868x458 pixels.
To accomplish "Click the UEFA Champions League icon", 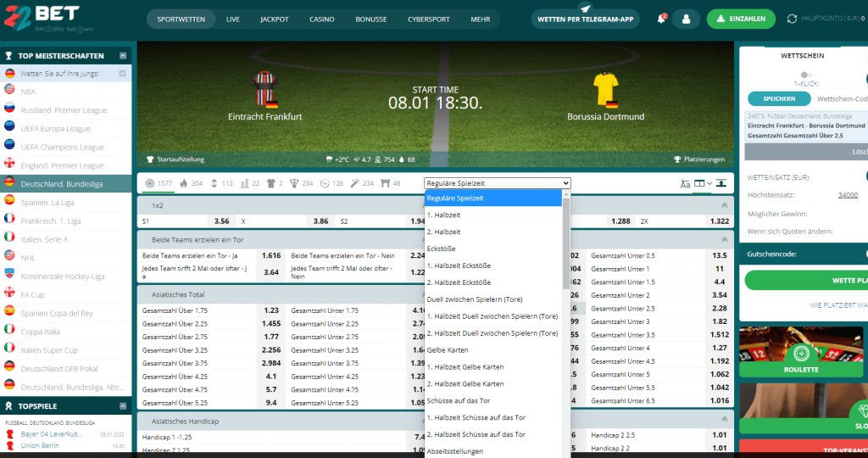I will coord(9,145).
